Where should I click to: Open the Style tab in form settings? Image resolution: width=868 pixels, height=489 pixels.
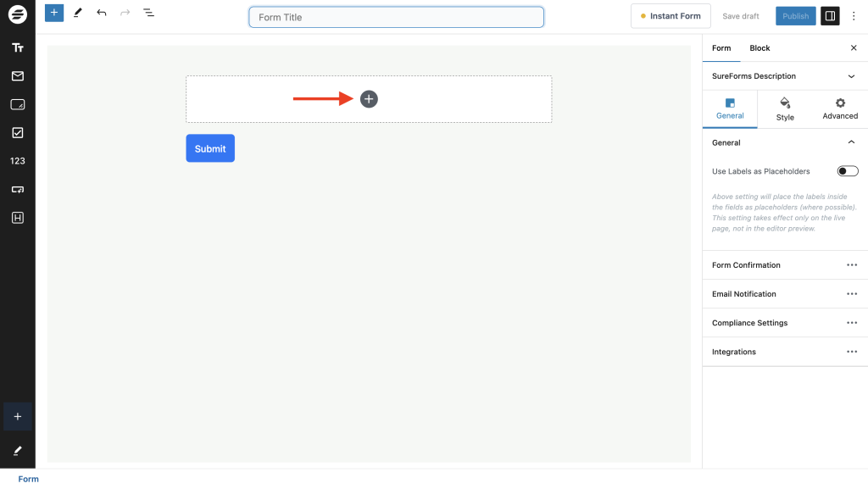(784, 108)
